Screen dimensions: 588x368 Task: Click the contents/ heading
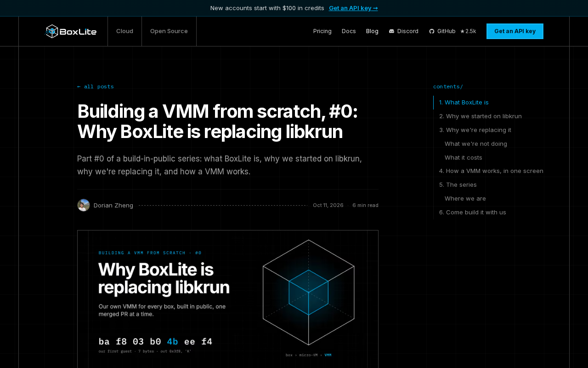(x=448, y=86)
